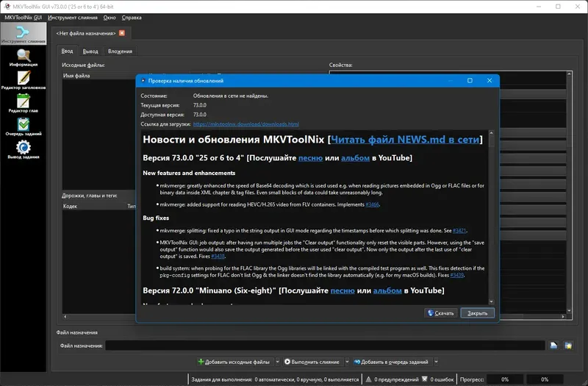Click the MKVToolNix app icon in title bar

pyautogui.click(x=7, y=7)
